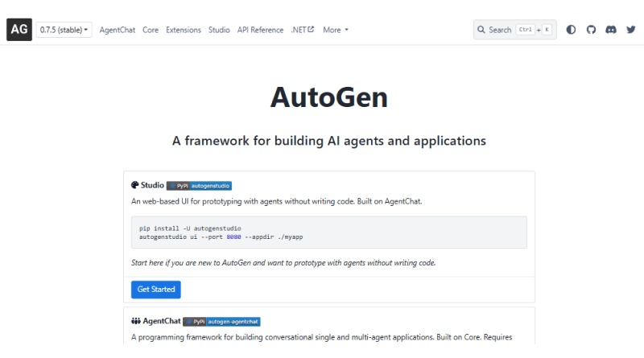Click the AG logo home icon
This screenshot has height=358, width=644.
[x=19, y=30]
